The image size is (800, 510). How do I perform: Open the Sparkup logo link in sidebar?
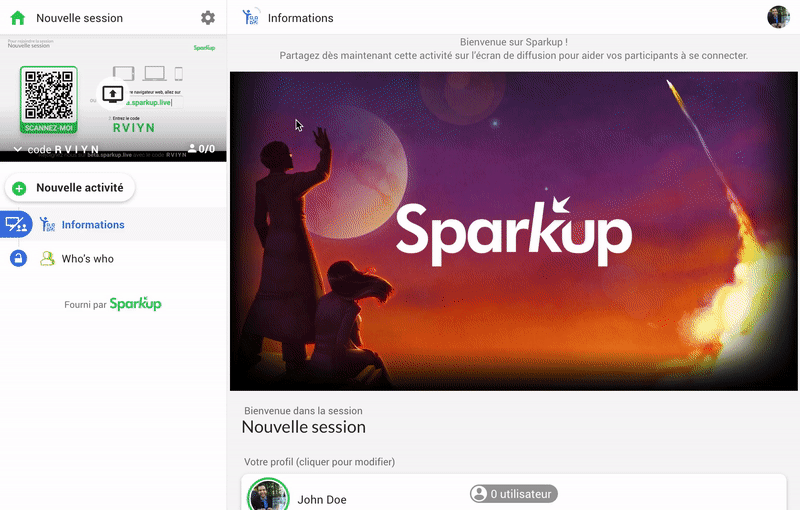[136, 303]
